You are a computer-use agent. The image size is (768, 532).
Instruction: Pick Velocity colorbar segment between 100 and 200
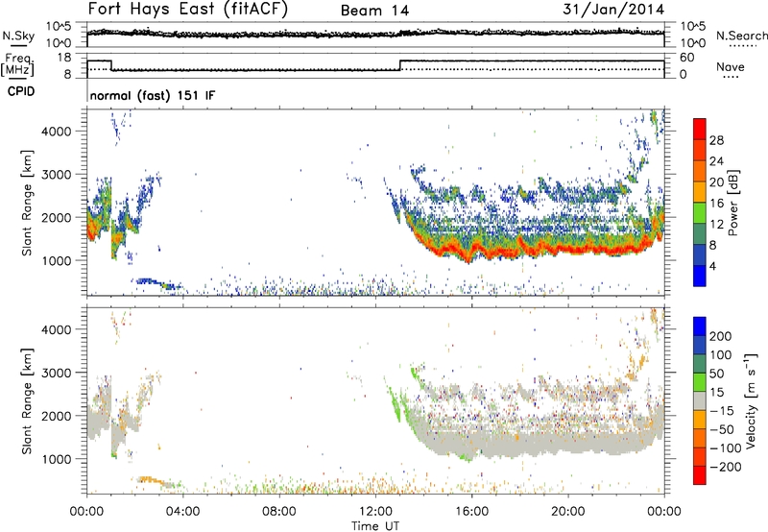(x=700, y=345)
